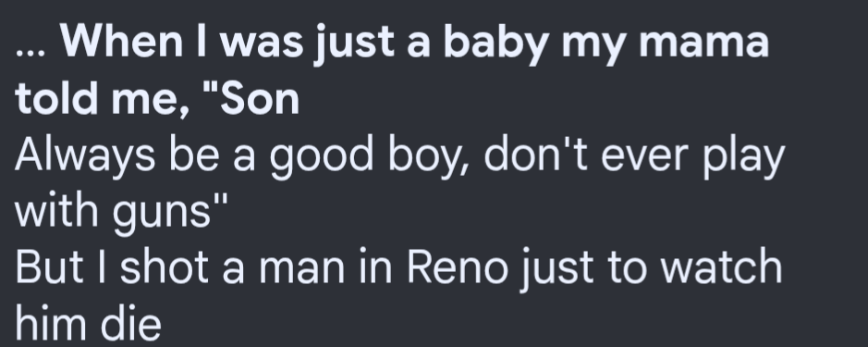Click the word "man" in the lyrics
The width and height of the screenshot is (868, 347).
click(301, 271)
